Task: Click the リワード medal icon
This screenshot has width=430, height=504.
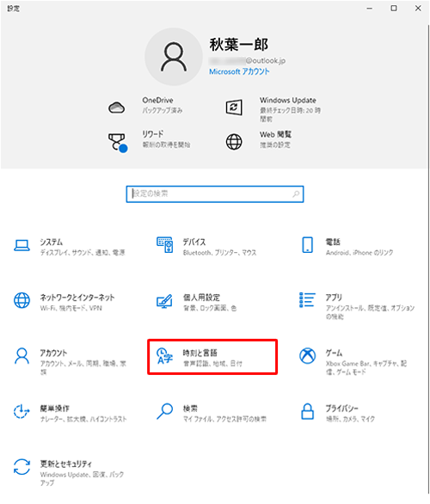Action: pos(117,143)
